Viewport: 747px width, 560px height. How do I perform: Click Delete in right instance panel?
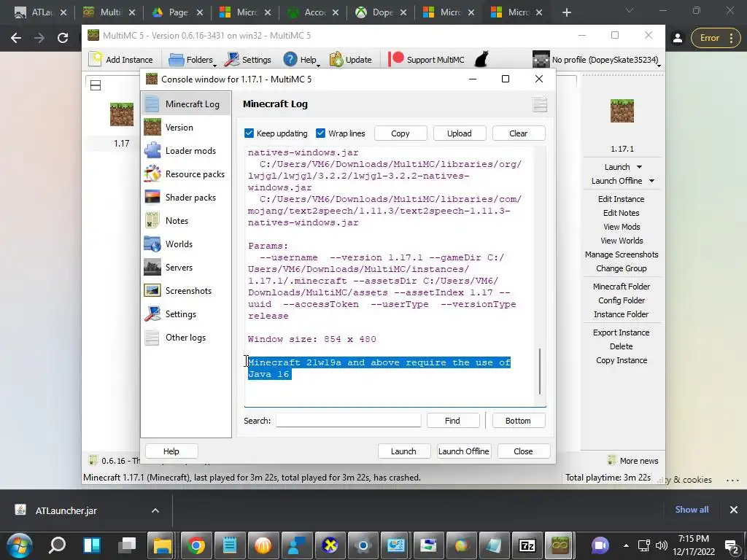tap(622, 346)
